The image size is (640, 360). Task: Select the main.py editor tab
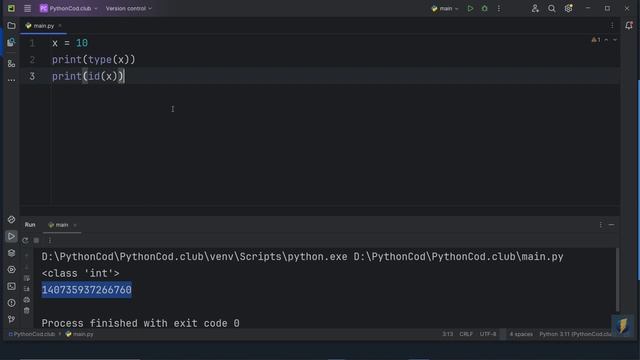[x=43, y=26]
